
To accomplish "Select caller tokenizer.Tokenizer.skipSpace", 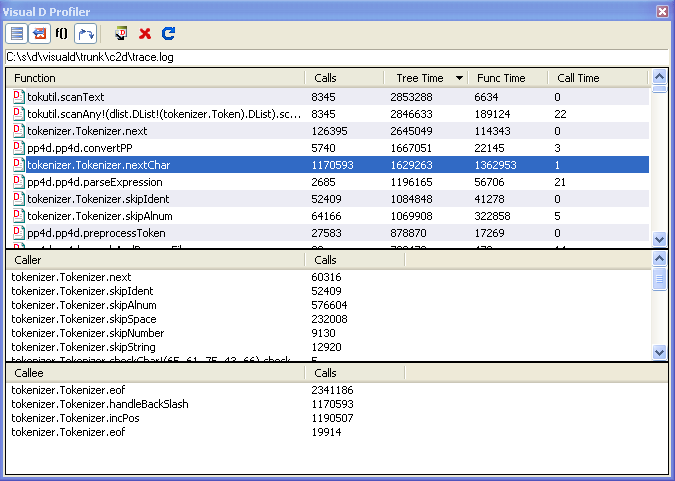I will [84, 319].
